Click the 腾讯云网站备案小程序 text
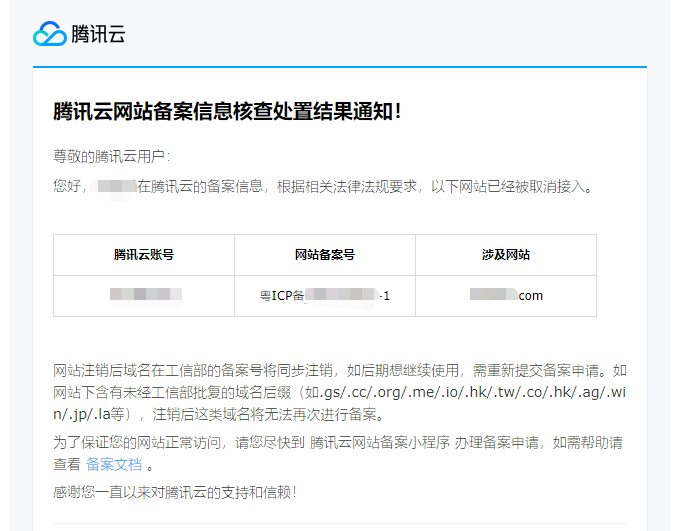This screenshot has height=531, width=685. 380,442
